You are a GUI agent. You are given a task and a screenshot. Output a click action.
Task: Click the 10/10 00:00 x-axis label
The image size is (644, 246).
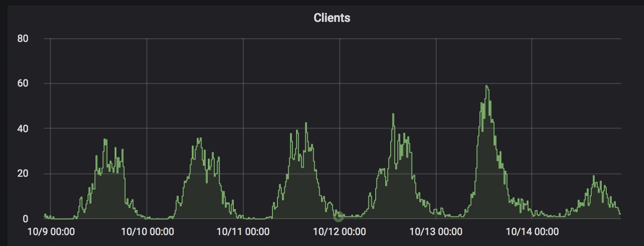click(x=147, y=232)
